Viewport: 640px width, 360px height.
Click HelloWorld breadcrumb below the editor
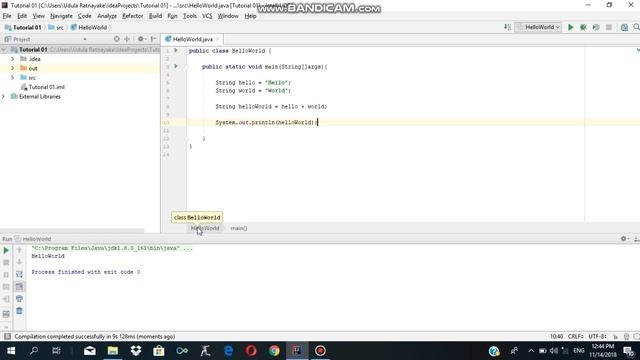[205, 228]
